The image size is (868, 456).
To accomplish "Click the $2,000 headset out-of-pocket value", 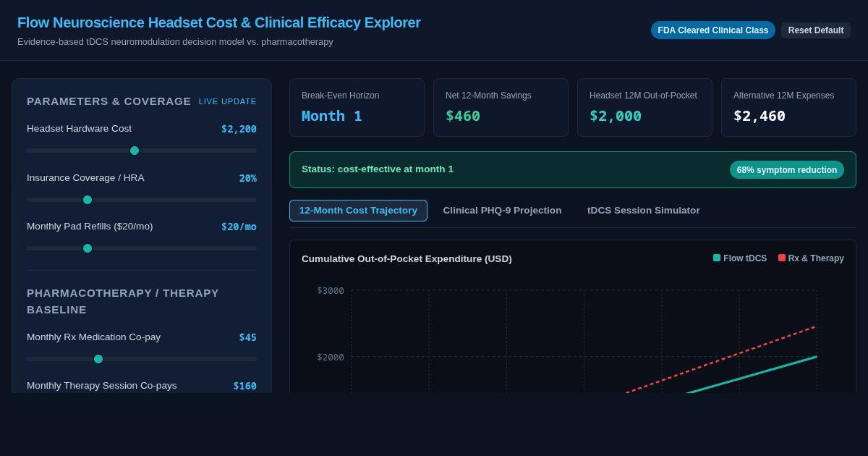I will 616,116.
